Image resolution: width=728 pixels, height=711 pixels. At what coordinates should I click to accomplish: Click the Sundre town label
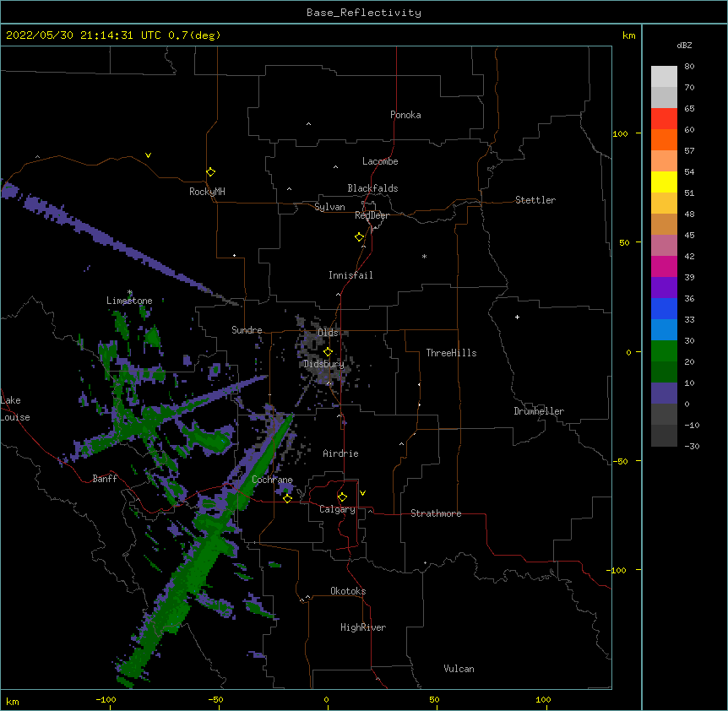(247, 330)
